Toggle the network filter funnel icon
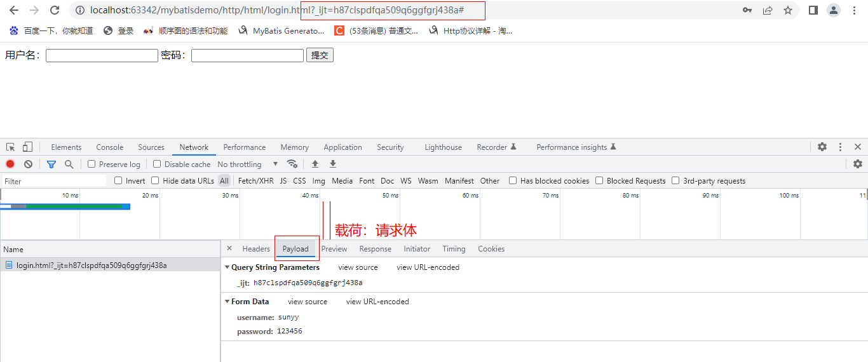Image resolution: width=868 pixels, height=362 pixels. click(x=51, y=164)
